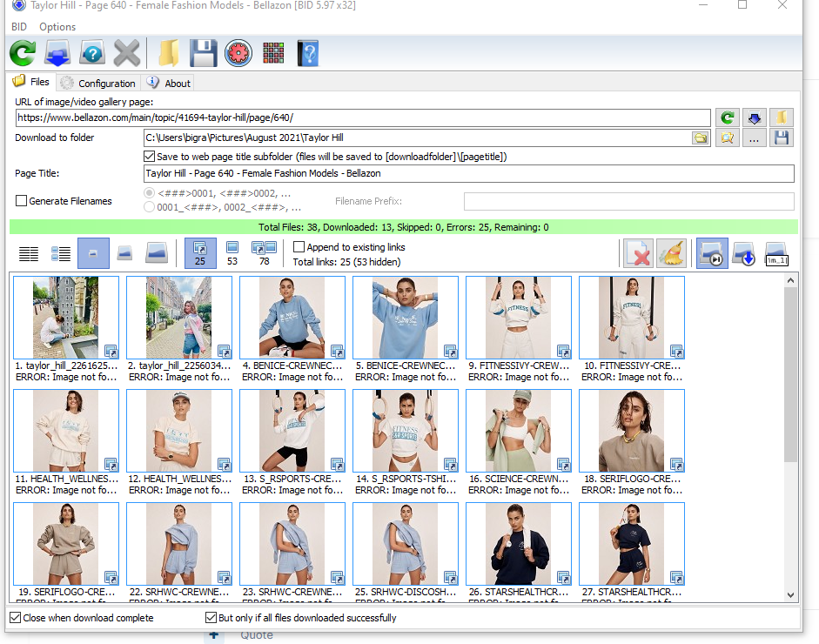This screenshot has width=819, height=644.
Task: Toggle Save to web page title subfolder
Action: (150, 157)
